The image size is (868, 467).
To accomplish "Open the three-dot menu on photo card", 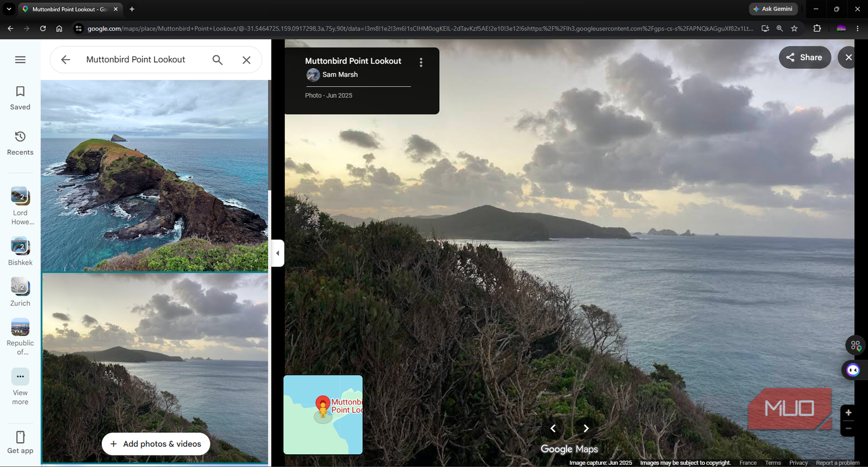I will click(421, 62).
